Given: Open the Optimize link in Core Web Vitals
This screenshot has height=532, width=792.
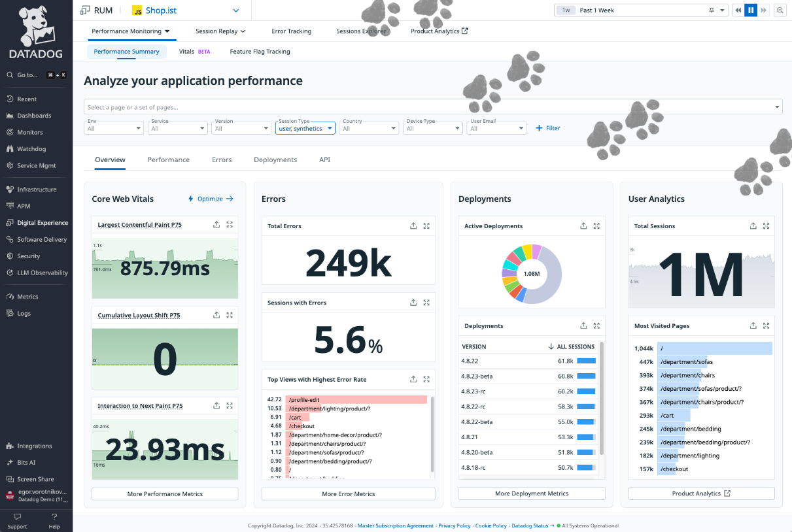Looking at the screenshot, I should (x=209, y=199).
